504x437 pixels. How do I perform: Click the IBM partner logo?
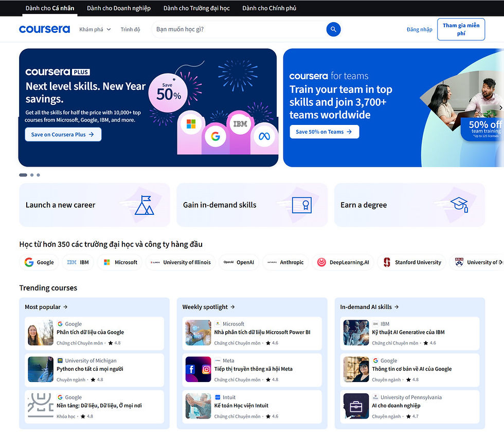point(78,262)
